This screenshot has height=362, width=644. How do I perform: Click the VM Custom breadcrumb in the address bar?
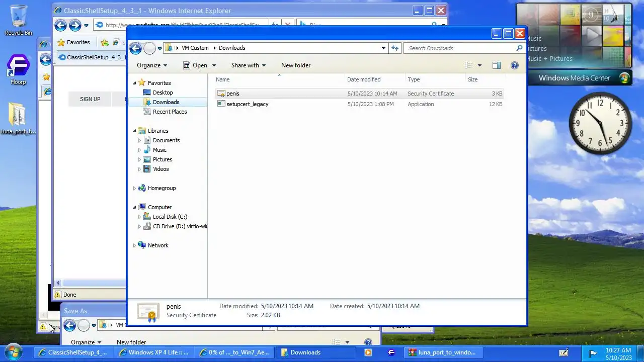(x=195, y=48)
